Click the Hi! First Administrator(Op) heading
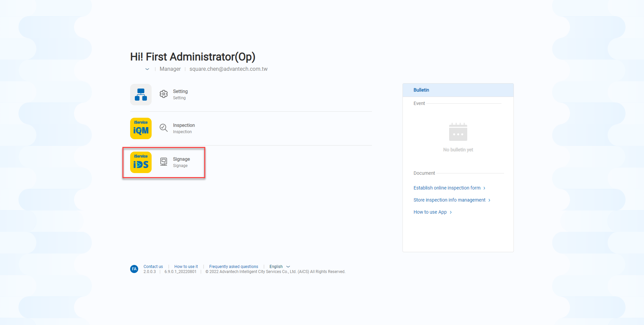The height and width of the screenshot is (325, 644). point(193,57)
